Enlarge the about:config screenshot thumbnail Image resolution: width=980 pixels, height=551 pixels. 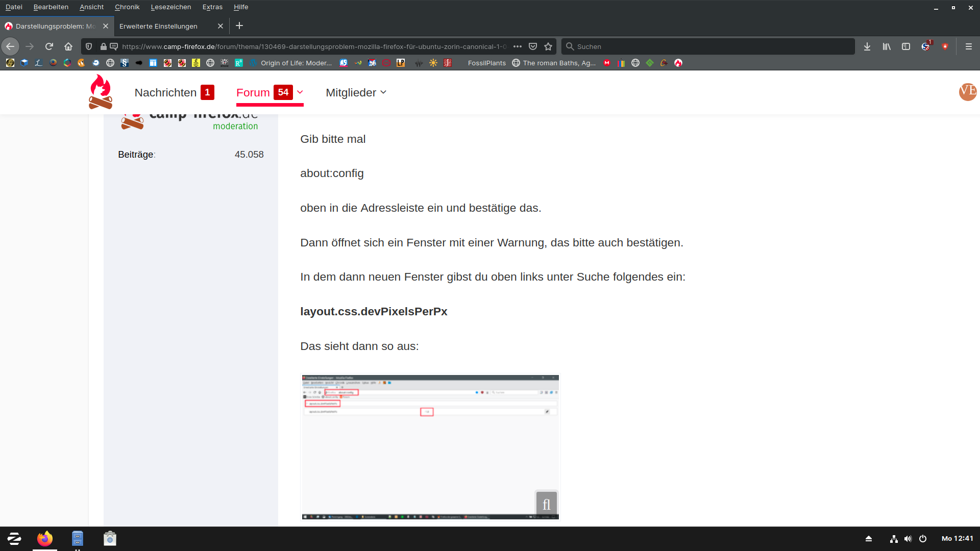click(430, 447)
